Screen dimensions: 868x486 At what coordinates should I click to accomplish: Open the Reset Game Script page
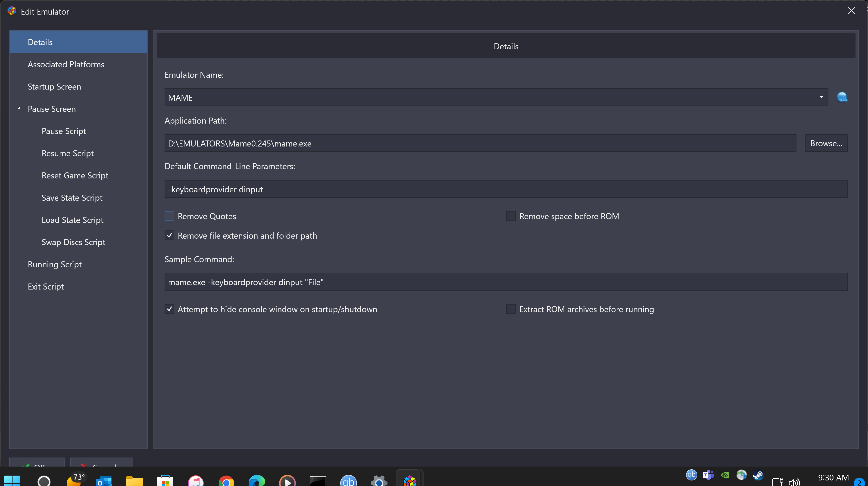pyautogui.click(x=75, y=175)
